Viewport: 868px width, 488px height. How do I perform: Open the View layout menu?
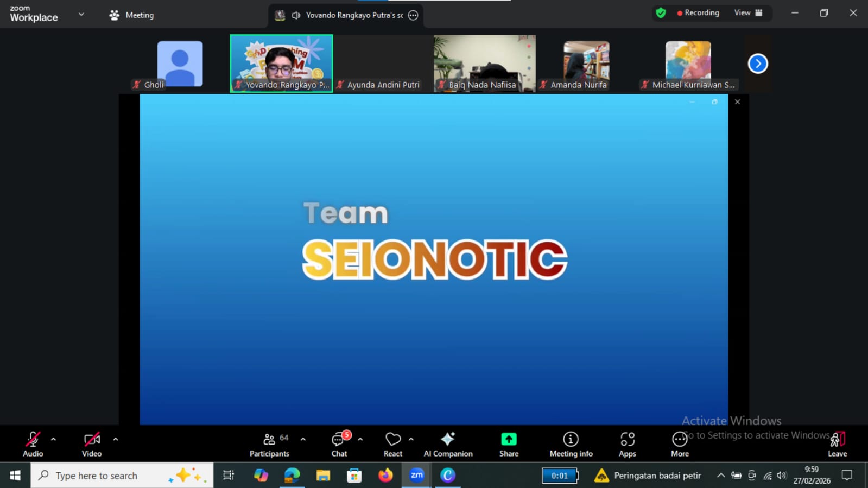pos(748,13)
